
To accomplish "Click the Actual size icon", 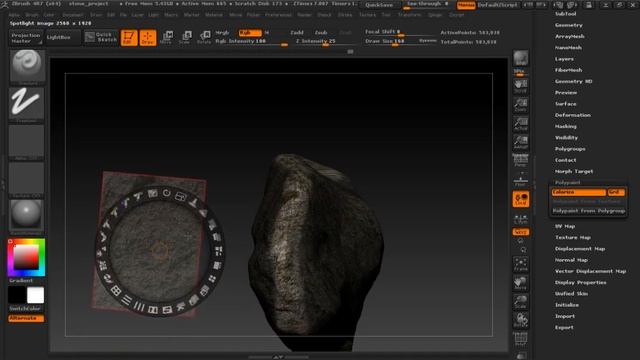I will click(520, 124).
